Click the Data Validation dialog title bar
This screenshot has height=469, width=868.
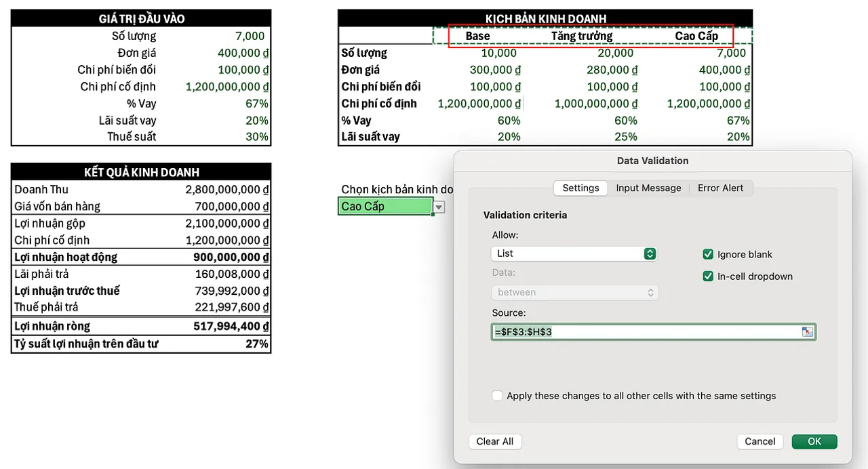click(652, 161)
